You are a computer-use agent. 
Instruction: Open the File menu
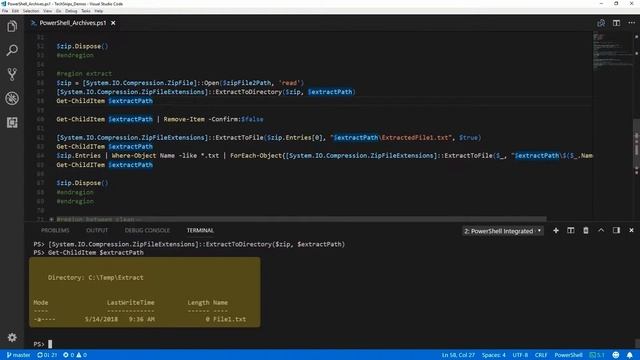pos(5,11)
